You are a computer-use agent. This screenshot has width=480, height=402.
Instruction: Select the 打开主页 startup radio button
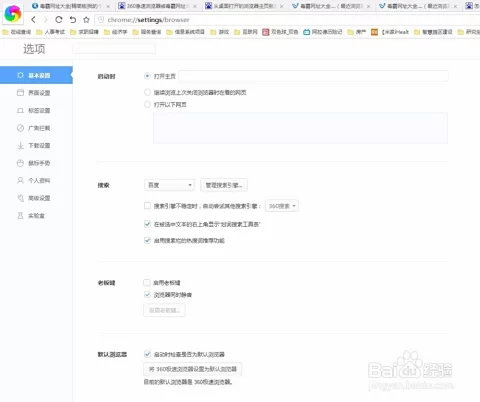147,76
